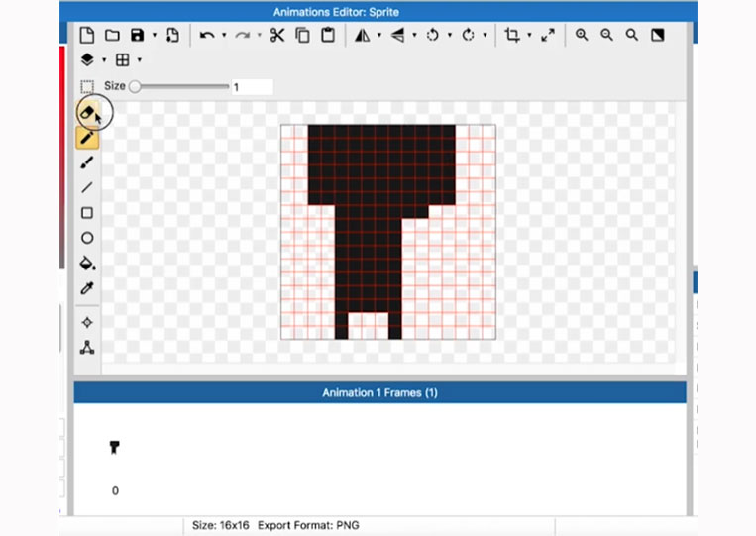Click the sprite drawing canvas
The height and width of the screenshot is (536, 756).
pos(388,232)
